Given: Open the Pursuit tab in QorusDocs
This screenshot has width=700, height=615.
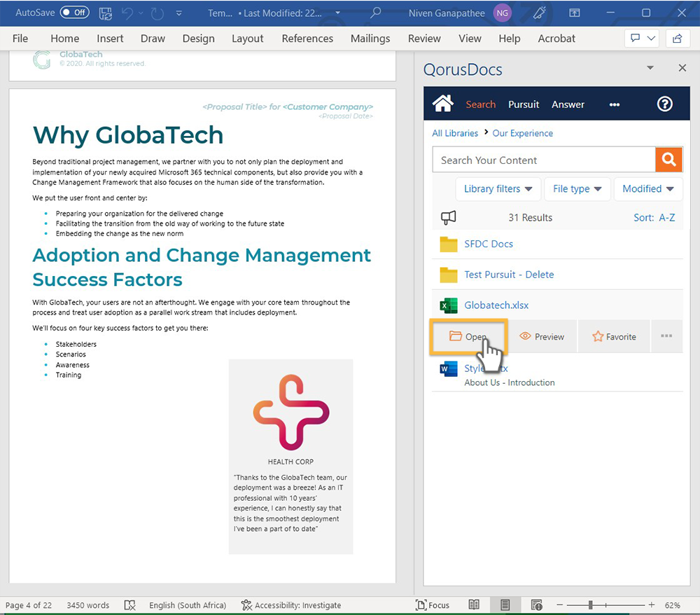Looking at the screenshot, I should [524, 104].
